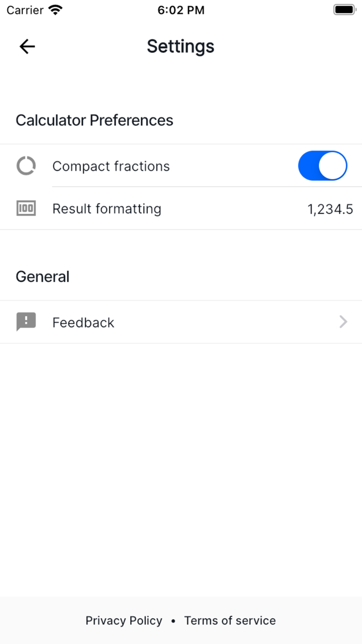This screenshot has height=644, width=362.
Task: Tap the right-facing arrow beside Feedback
Action: 343,321
